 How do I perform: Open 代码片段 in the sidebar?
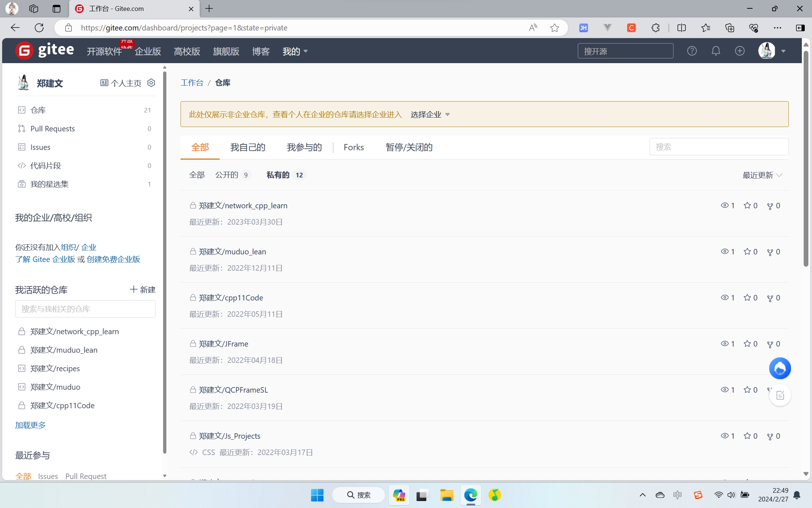tap(85, 165)
